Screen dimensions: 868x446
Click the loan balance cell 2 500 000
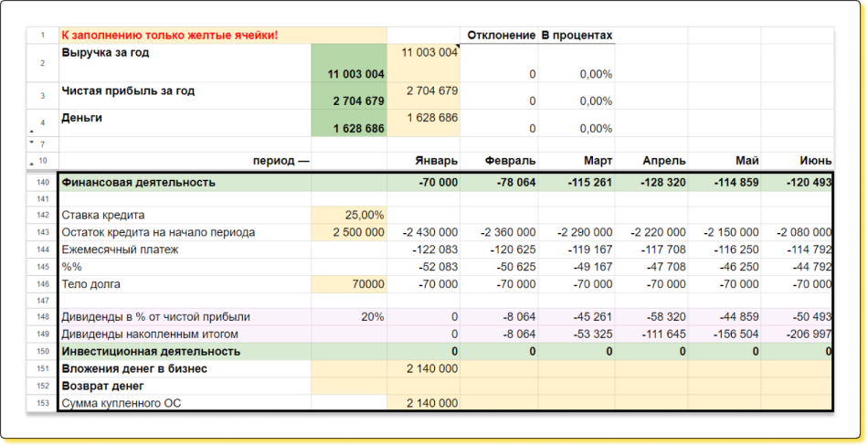click(x=348, y=232)
